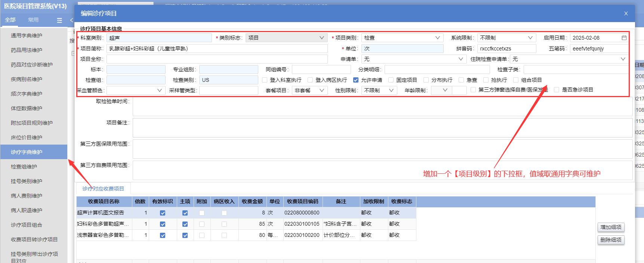Open the 启用日期 calendar icon

(x=624, y=38)
